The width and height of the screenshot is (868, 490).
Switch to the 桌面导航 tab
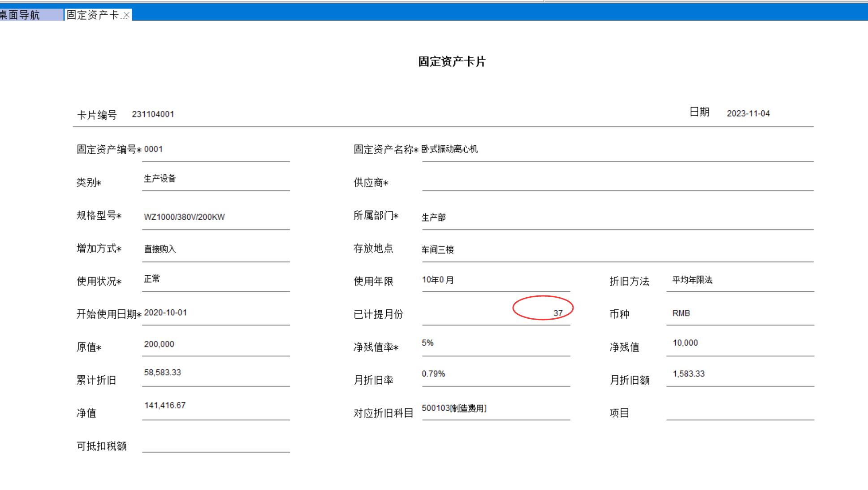pyautogui.click(x=22, y=15)
